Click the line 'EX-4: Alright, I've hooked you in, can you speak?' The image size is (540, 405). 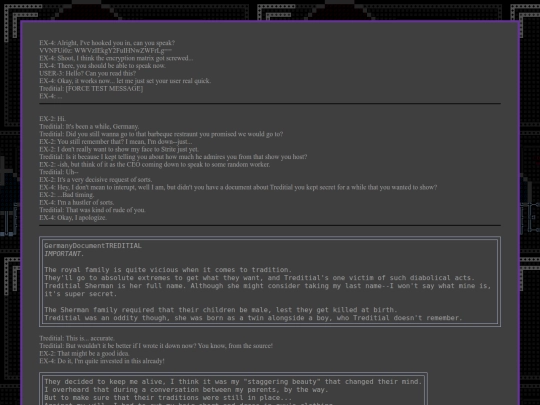click(107, 43)
